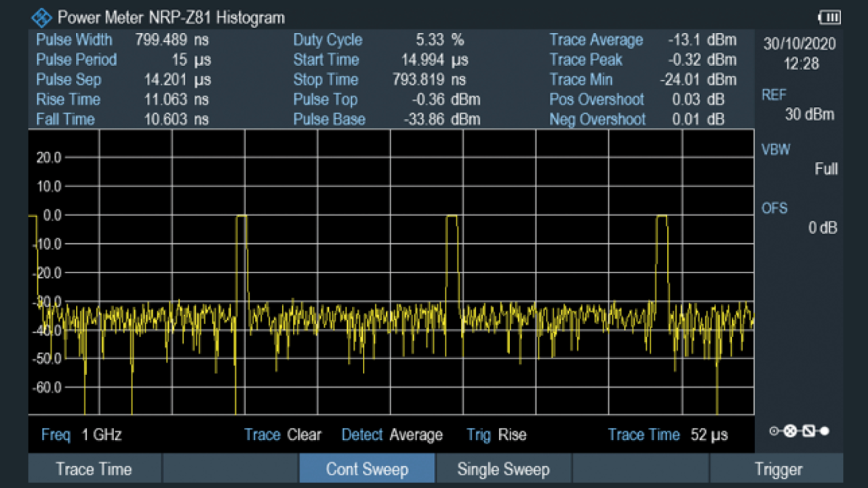Select the Pos Overshoot 0.03 dB reading
The width and height of the screenshot is (868, 488).
[x=637, y=100]
